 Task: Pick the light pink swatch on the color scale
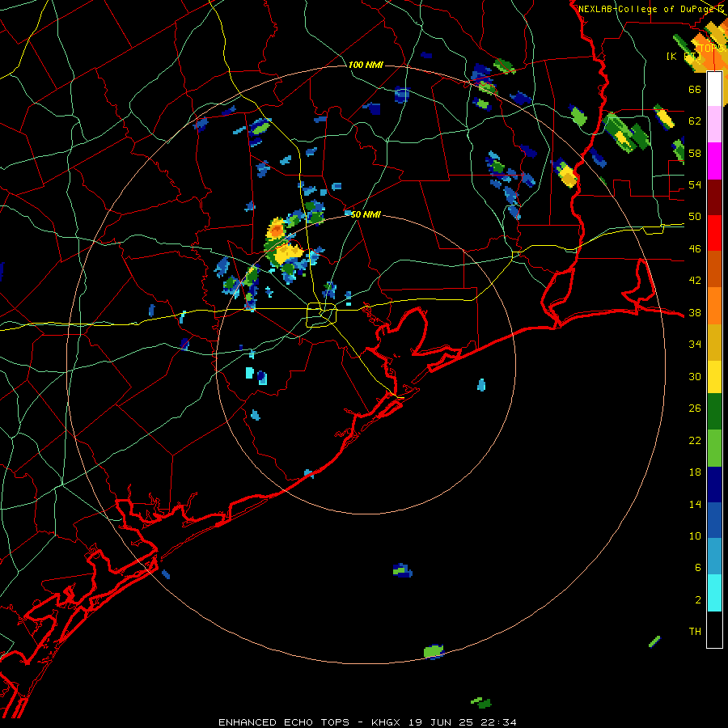coord(714,124)
